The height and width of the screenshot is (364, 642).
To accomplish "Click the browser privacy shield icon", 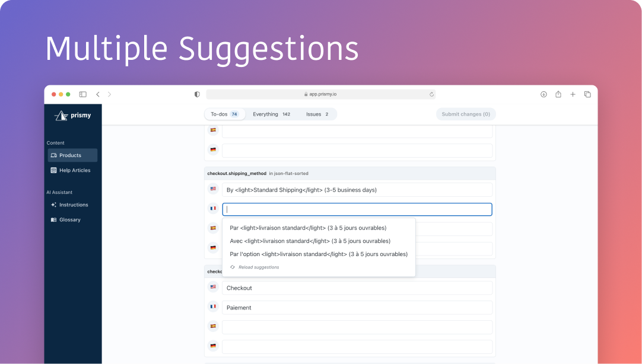I will 196,94.
